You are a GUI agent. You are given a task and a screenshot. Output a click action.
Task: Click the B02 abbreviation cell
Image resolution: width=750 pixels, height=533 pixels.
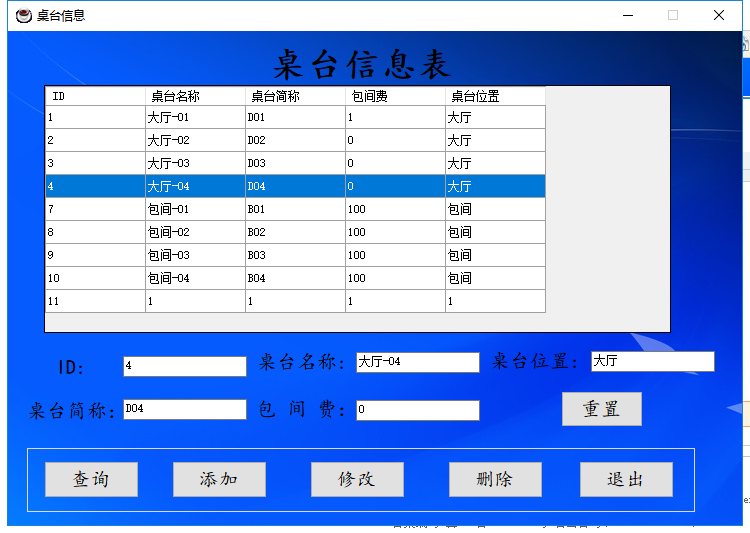coord(295,232)
